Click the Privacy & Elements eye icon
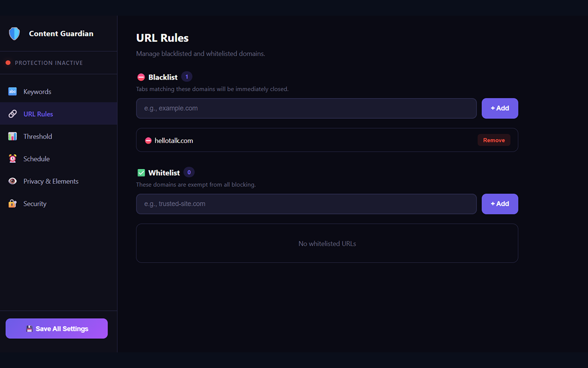This screenshot has height=368, width=588. (x=12, y=181)
